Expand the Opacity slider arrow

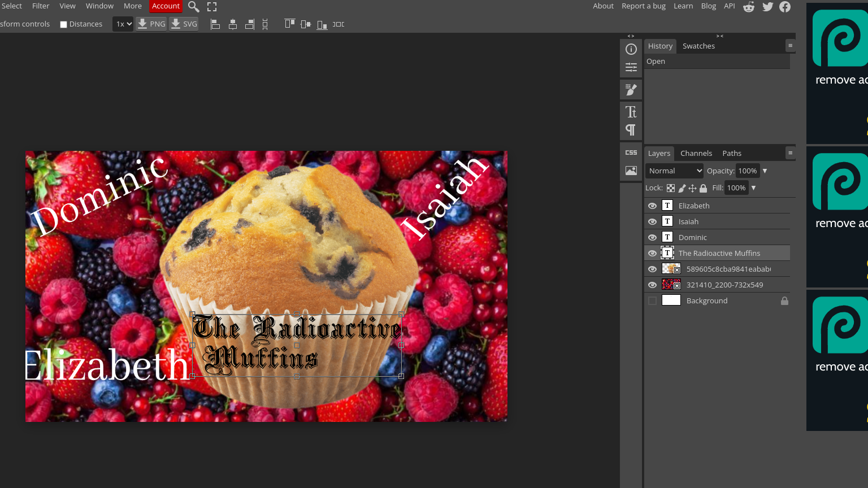(765, 171)
